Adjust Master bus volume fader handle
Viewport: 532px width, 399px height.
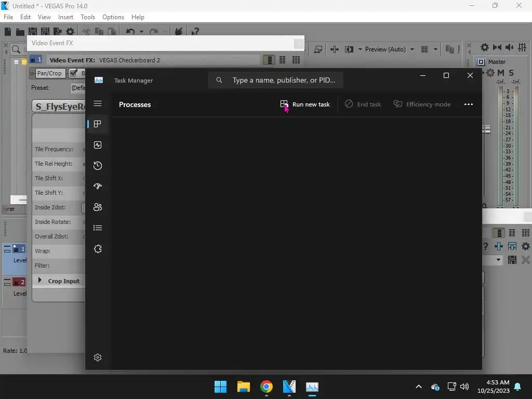pos(486,129)
